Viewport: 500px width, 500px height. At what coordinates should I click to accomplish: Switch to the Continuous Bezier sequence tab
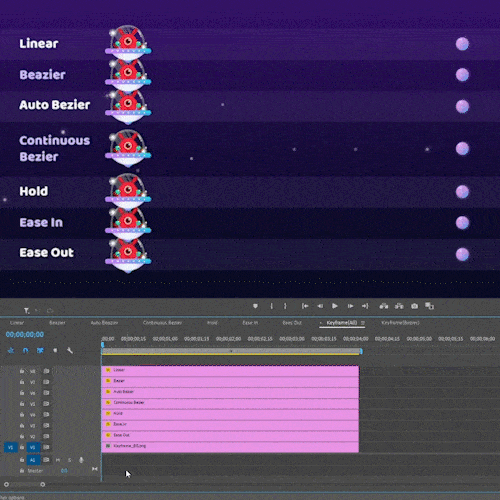(162, 323)
